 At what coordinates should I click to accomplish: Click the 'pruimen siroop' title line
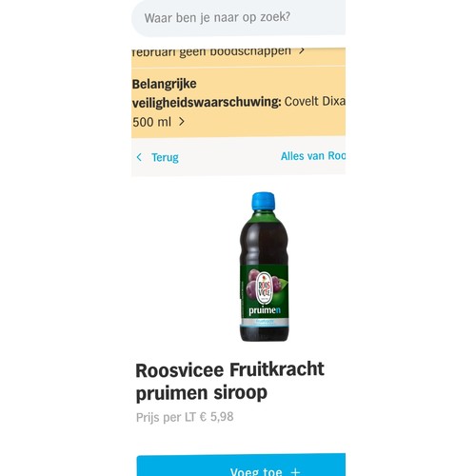(202, 393)
